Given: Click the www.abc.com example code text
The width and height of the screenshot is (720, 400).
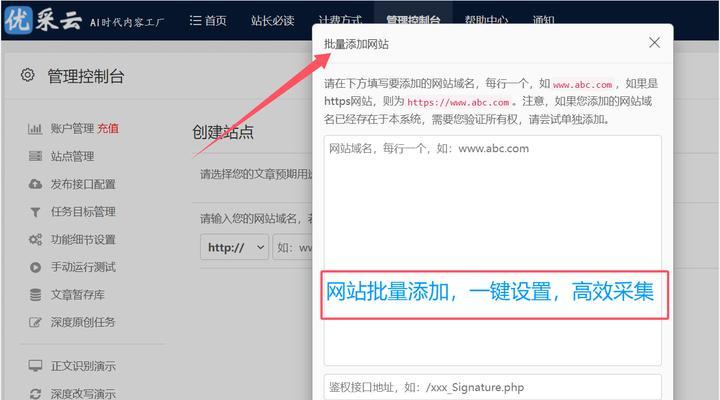Looking at the screenshot, I should (582, 85).
